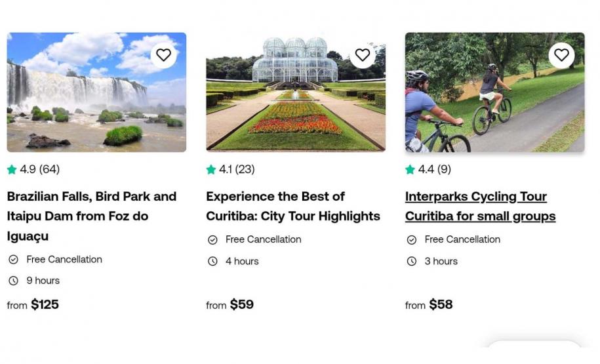Click the (9) review count

pos(444,169)
